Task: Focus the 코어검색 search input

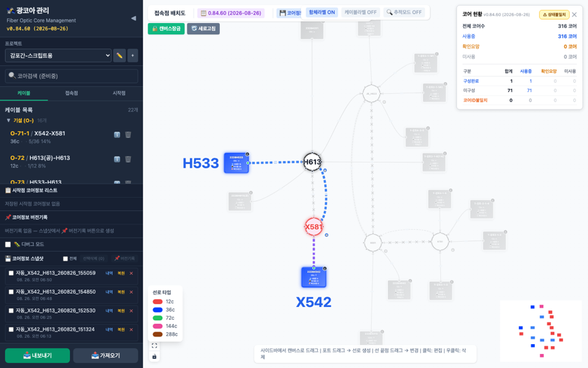Action: click(71, 76)
